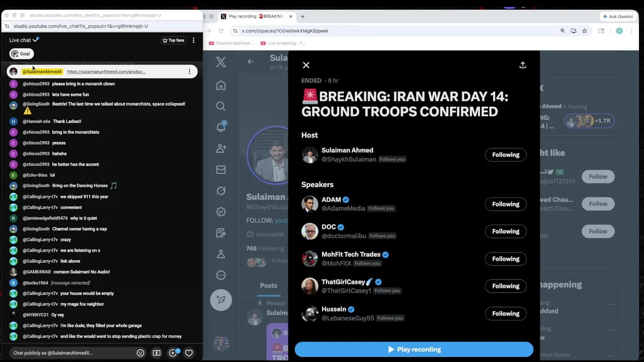
Task: Open listeners +1.7K avatar badge
Action: click(x=589, y=121)
